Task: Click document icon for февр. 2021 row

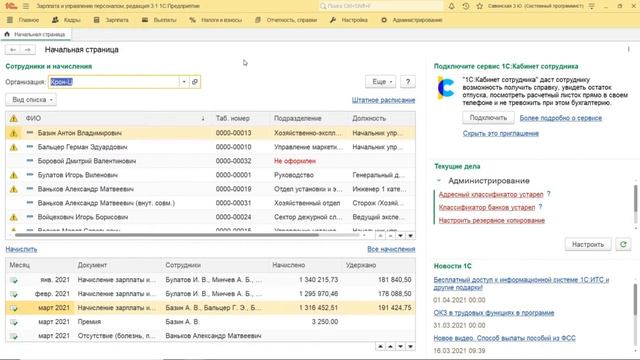Action: pos(13,294)
